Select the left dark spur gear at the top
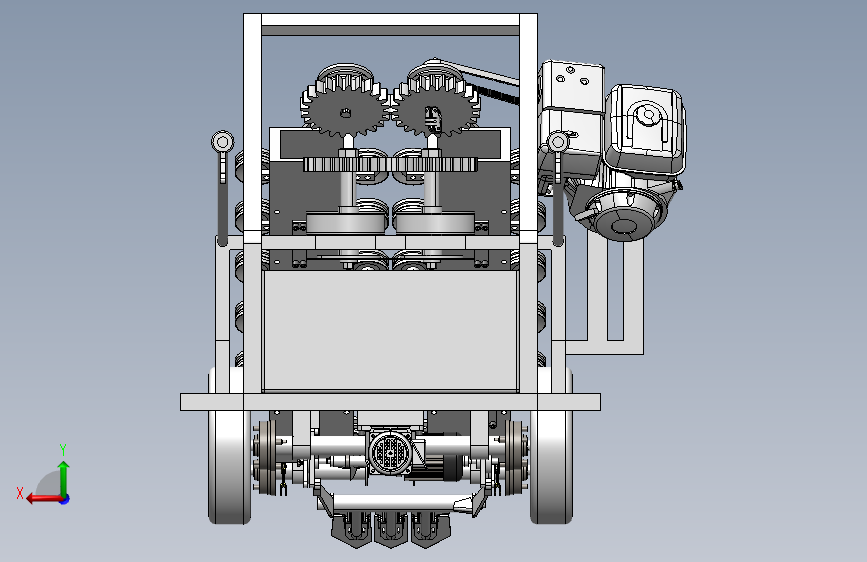The width and height of the screenshot is (867, 562). (x=344, y=108)
